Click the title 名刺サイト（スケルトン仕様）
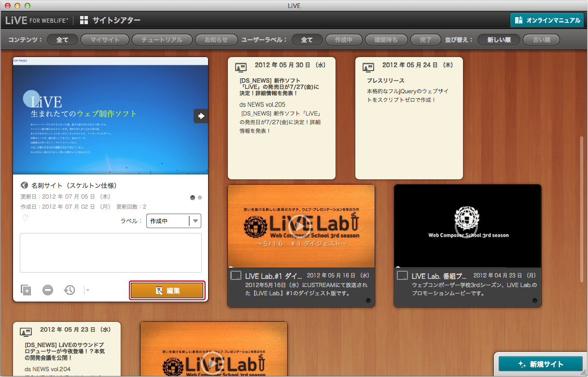This screenshot has width=588, height=377. [74, 186]
